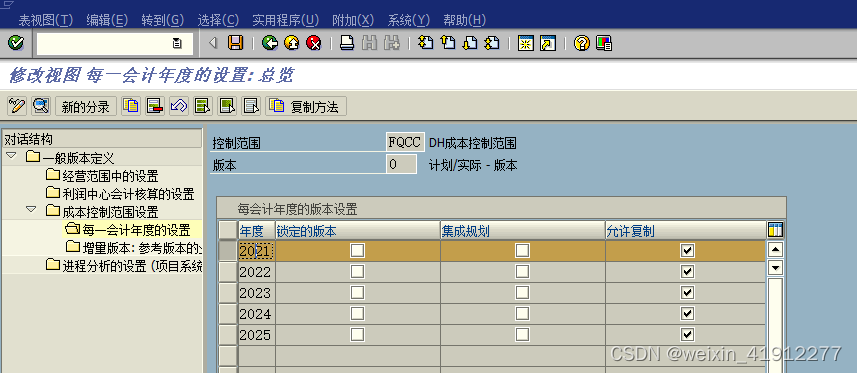Viewport: 857px width, 373px height.
Task: Click the Select All icon
Action: coord(203,106)
